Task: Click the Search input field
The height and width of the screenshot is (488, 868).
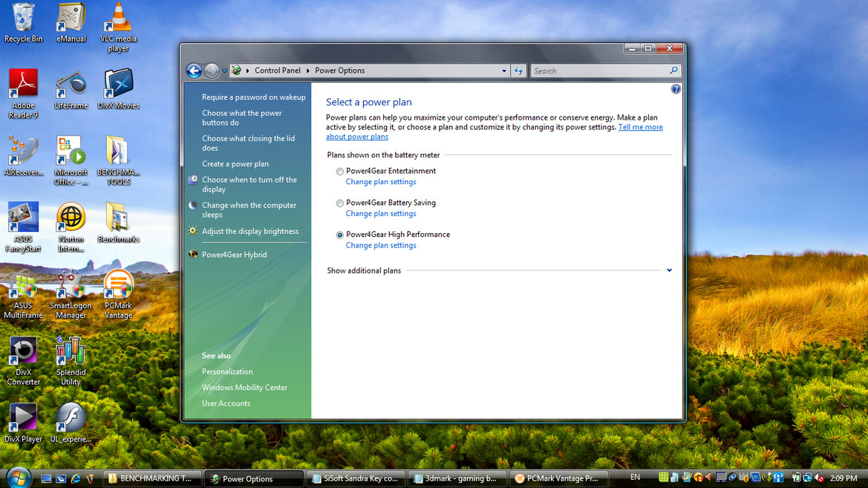Action: pos(601,71)
